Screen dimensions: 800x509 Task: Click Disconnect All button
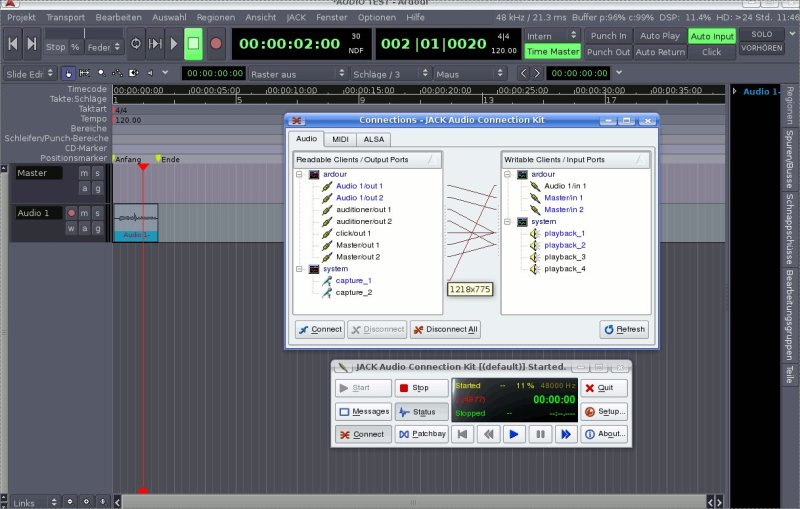[x=445, y=329]
